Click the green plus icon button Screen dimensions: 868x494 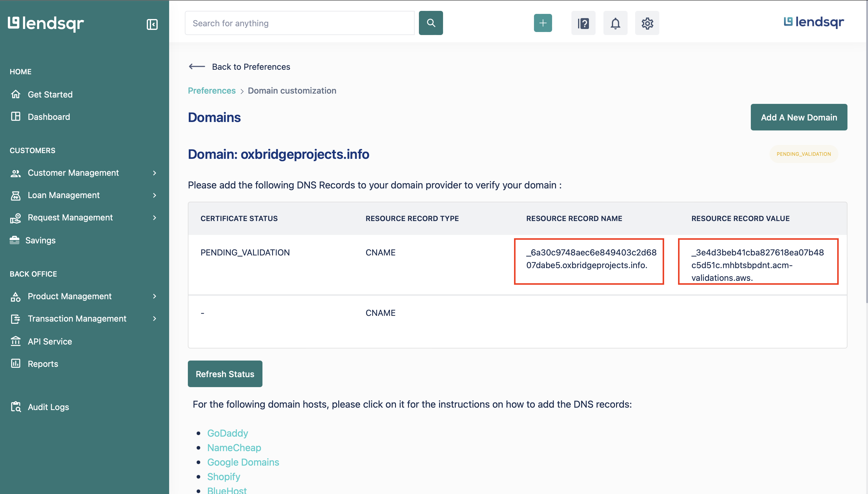coord(543,23)
